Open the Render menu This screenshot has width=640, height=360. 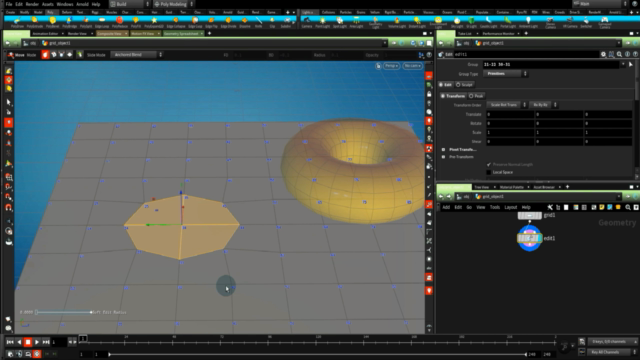click(x=32, y=4)
